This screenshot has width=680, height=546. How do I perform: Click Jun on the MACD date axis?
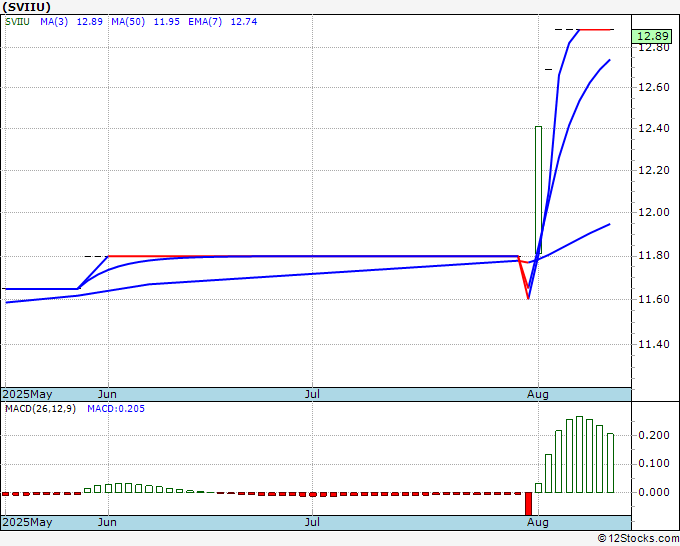point(107,522)
